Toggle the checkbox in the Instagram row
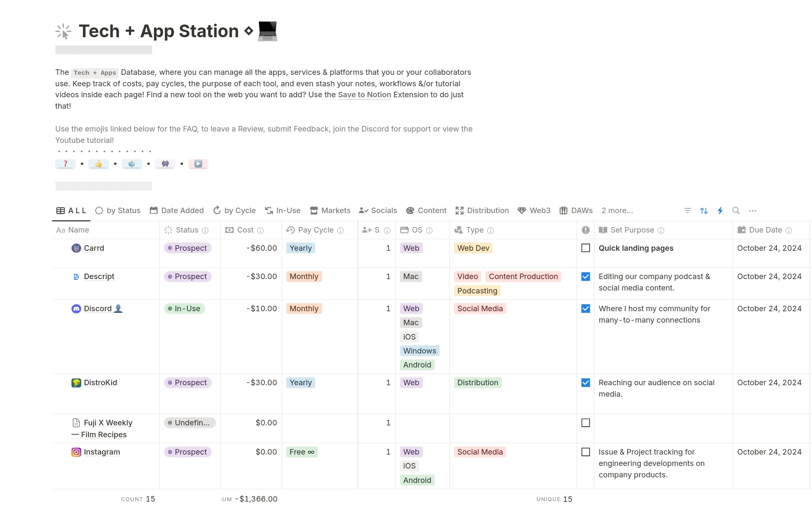 pyautogui.click(x=586, y=452)
